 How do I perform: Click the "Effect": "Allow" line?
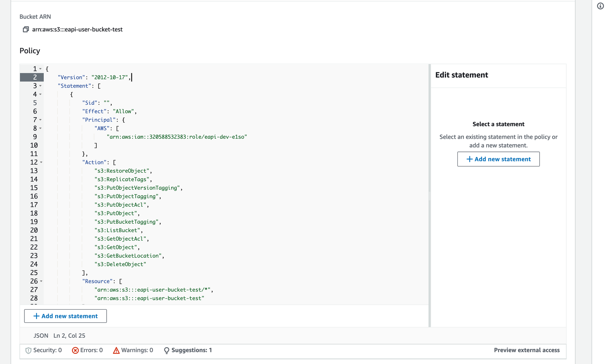tap(109, 111)
